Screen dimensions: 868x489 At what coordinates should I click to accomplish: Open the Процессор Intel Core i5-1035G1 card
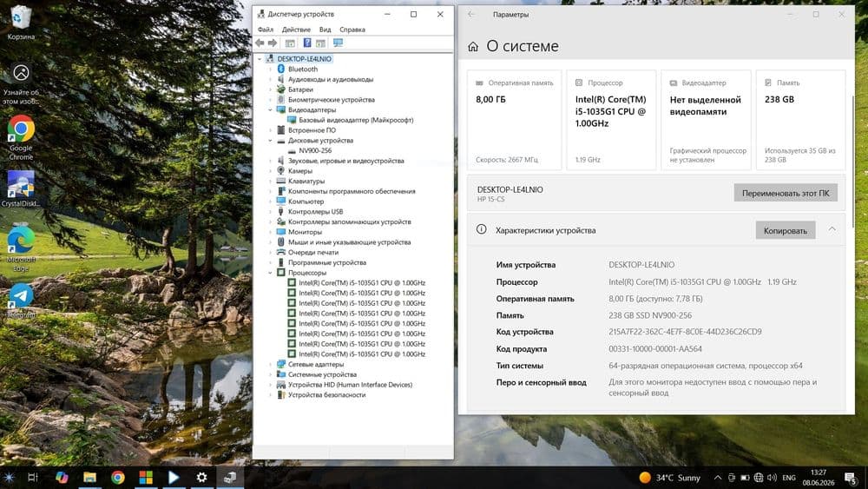point(611,120)
